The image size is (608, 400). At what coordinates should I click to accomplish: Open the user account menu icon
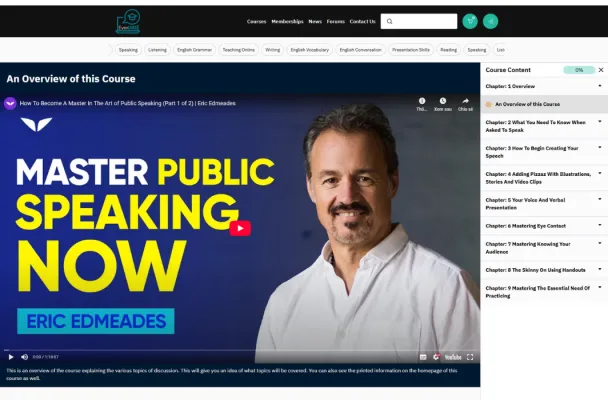pos(490,21)
